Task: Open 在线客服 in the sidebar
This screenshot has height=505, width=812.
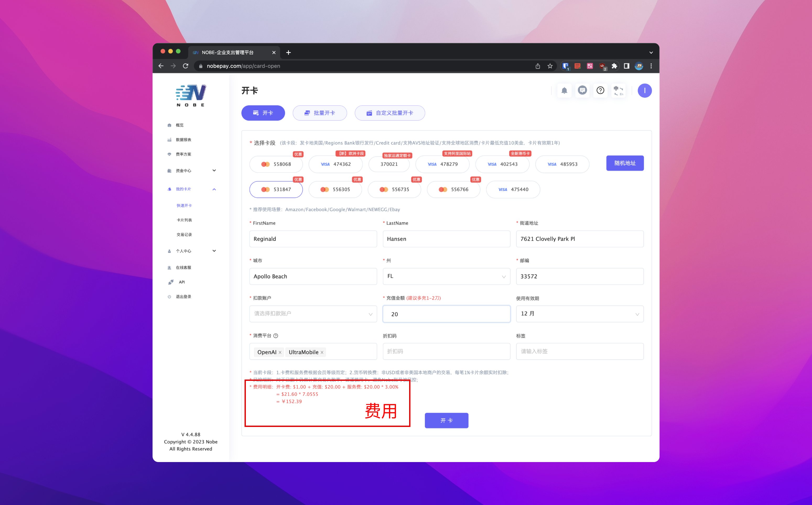Action: 183,267
